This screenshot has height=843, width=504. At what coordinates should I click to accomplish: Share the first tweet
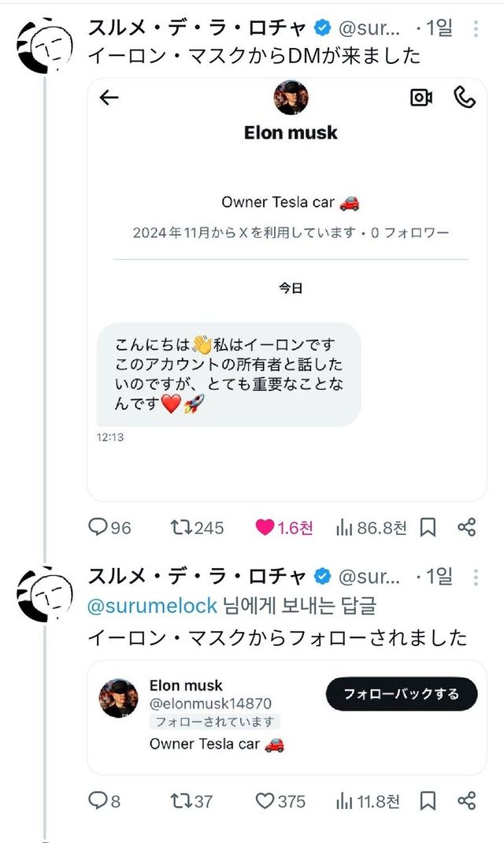467,527
